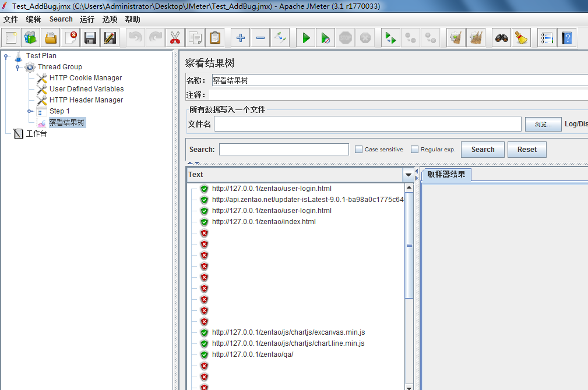588x390 pixels.
Task: Open search with binoculars icon
Action: [x=501, y=37]
